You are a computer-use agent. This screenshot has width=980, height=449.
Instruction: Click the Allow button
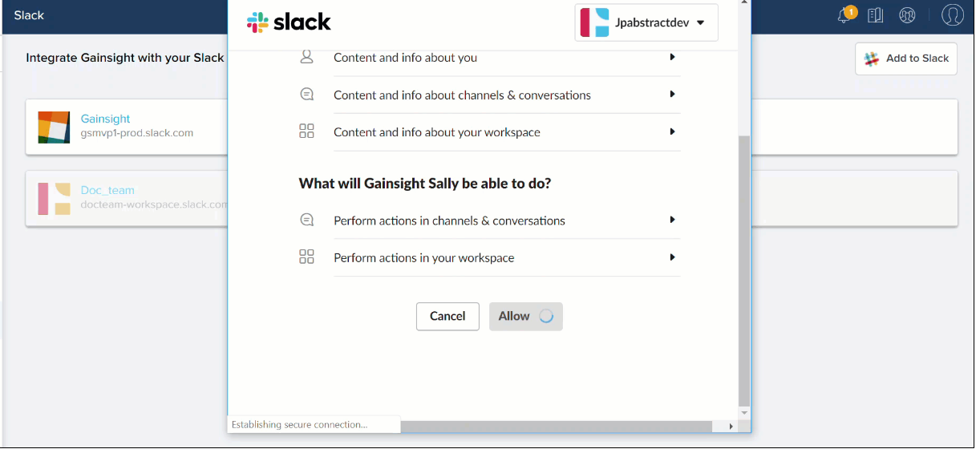click(526, 316)
